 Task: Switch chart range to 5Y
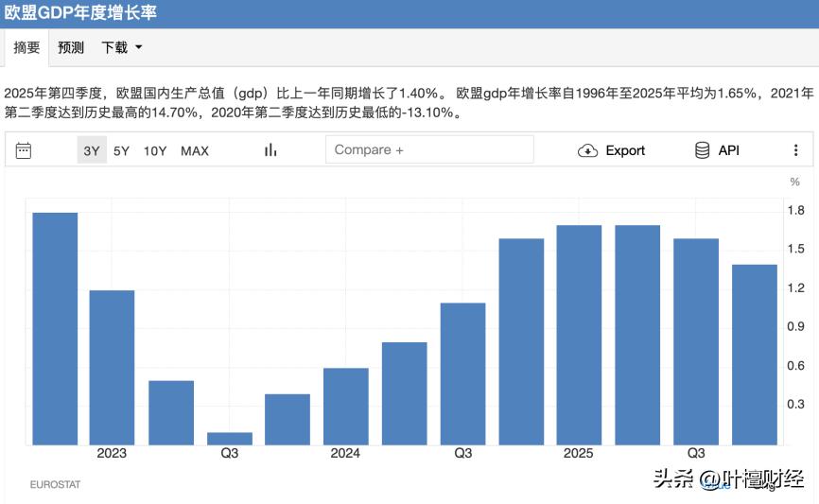[122, 150]
